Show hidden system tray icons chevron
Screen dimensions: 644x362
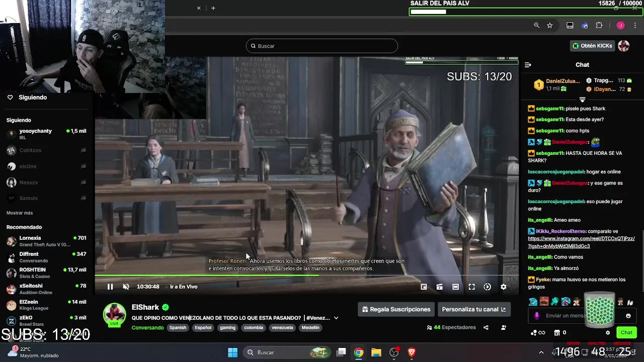tap(541, 352)
